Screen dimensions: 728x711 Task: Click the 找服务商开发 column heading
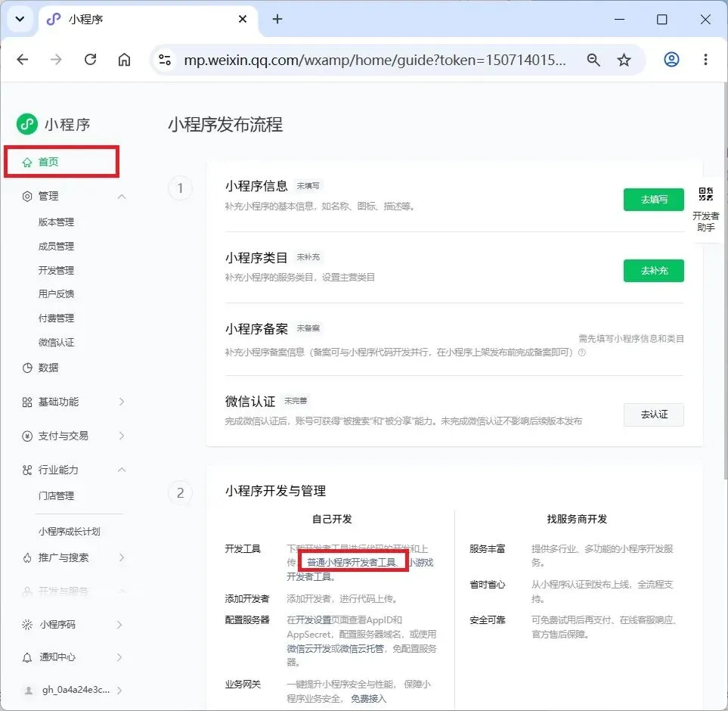pyautogui.click(x=577, y=519)
